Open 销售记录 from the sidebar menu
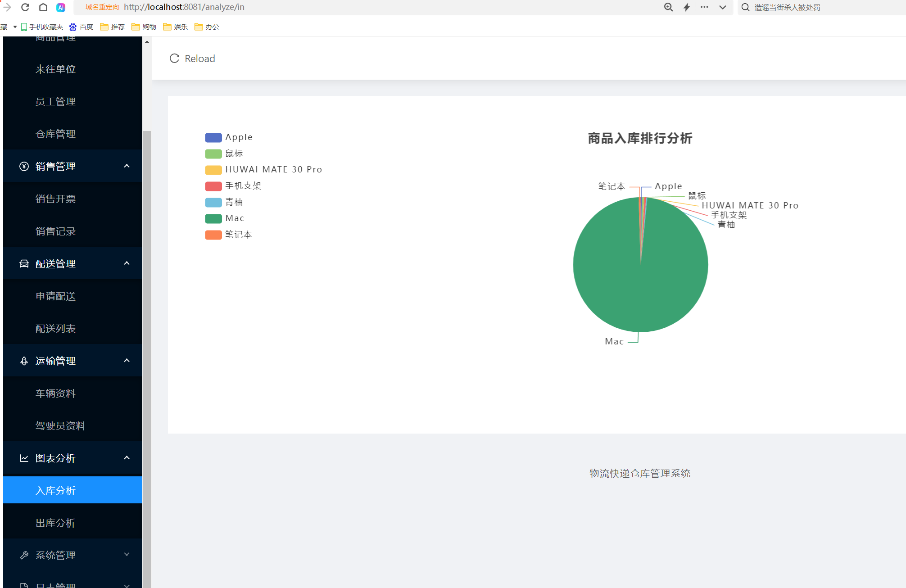This screenshot has height=588, width=906. pos(55,231)
